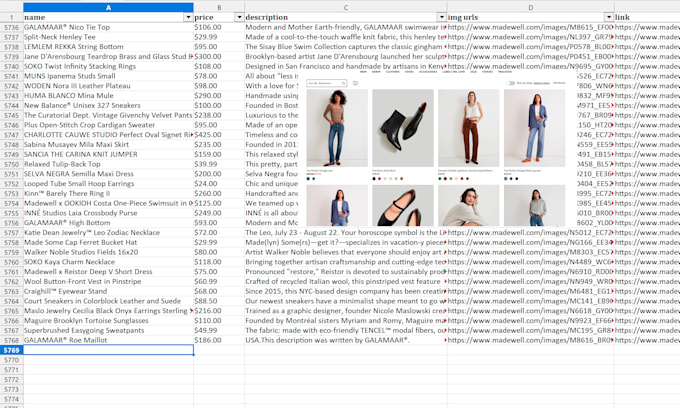The height and width of the screenshot is (408, 680).
Task: Click the cell SOKO Kaya Charm Necklace
Action: pos(108,262)
